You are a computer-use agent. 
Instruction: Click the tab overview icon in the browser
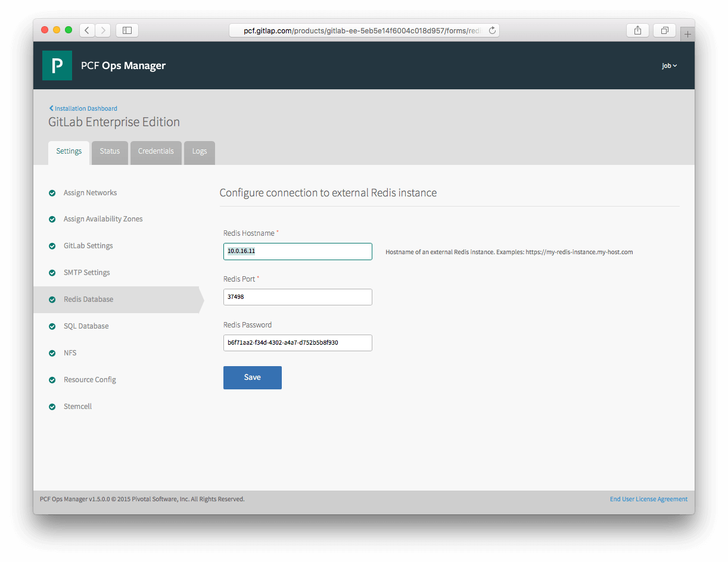[664, 30]
